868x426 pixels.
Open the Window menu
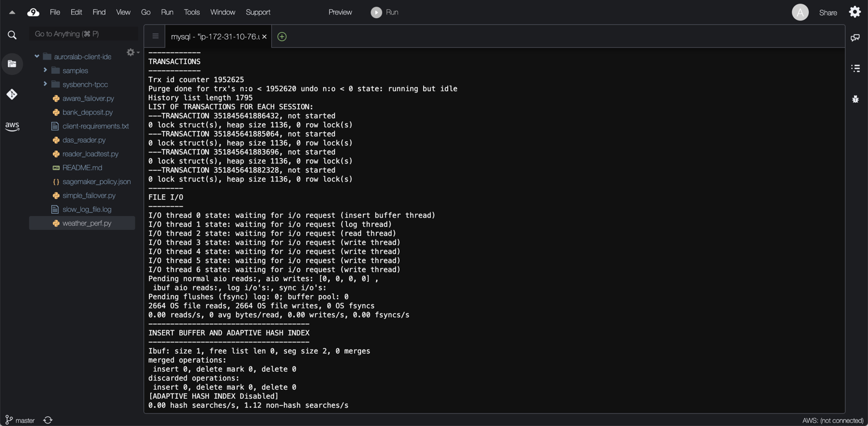tap(222, 12)
